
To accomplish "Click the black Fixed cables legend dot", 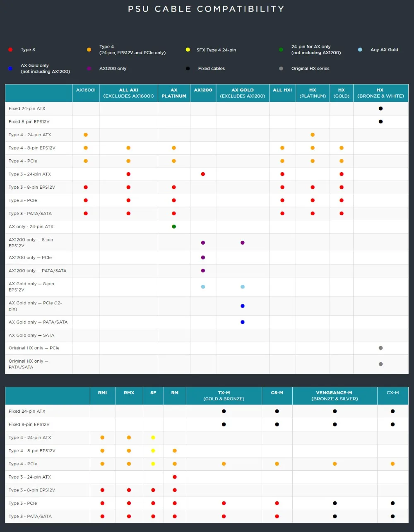I will pos(188,68).
